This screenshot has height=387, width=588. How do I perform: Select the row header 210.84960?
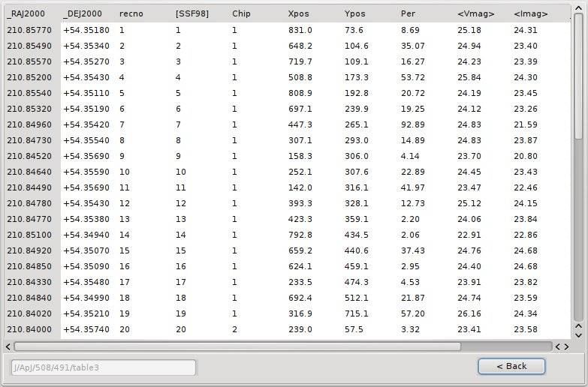[x=29, y=124]
